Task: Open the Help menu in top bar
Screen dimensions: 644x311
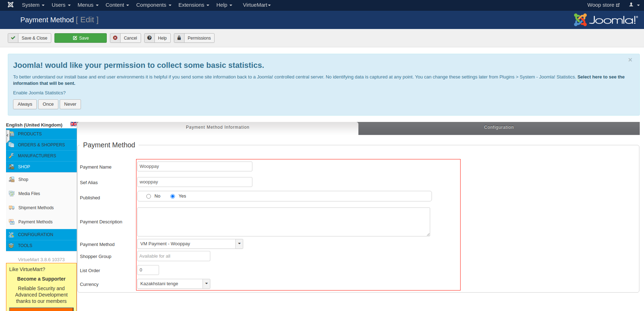Action: (224, 5)
